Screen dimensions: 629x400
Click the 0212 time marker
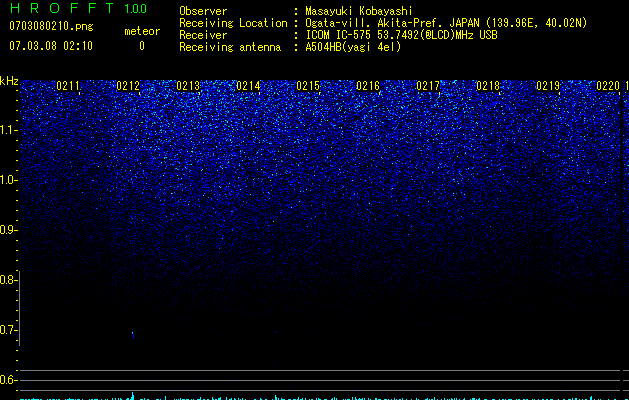click(x=128, y=86)
